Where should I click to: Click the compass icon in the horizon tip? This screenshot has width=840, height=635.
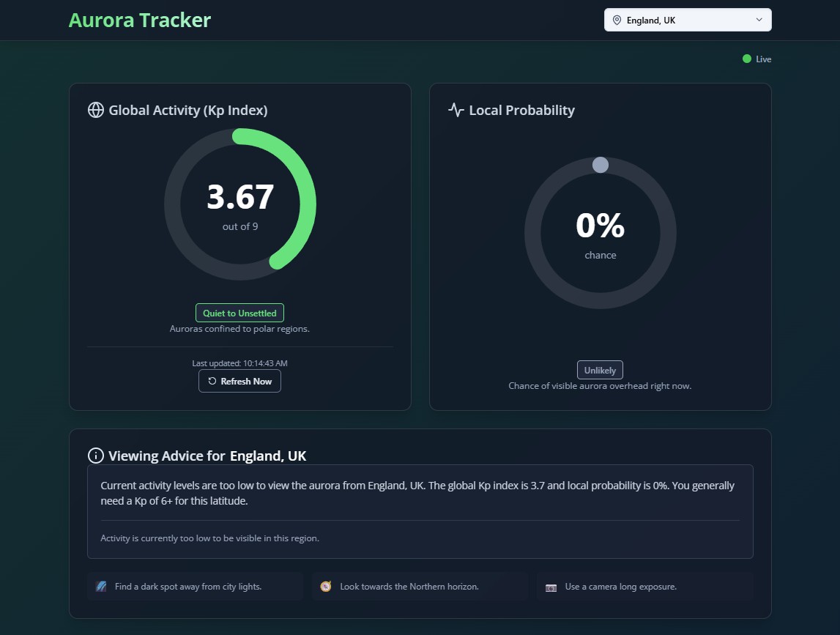tap(325, 586)
